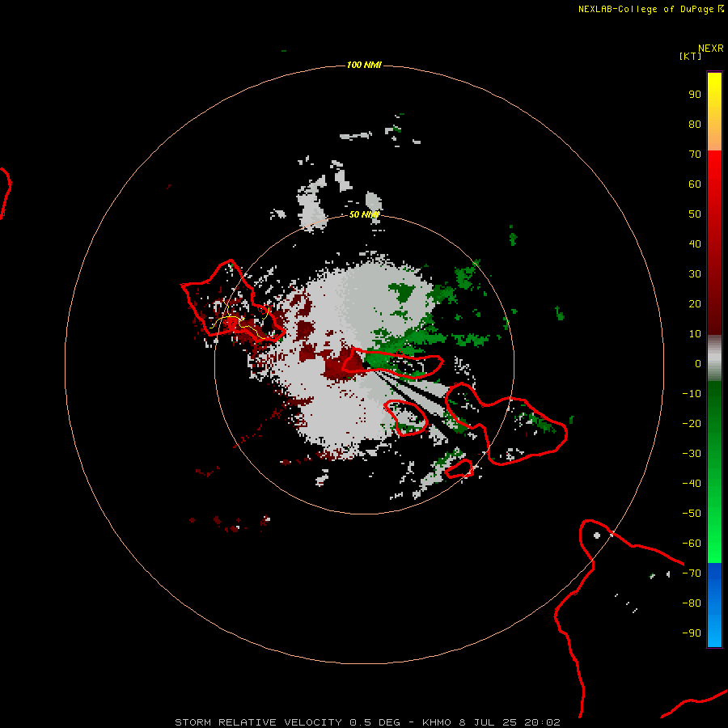728x728 pixels.
Task: Click the 80 value on velocity scale
Action: pyautogui.click(x=695, y=125)
